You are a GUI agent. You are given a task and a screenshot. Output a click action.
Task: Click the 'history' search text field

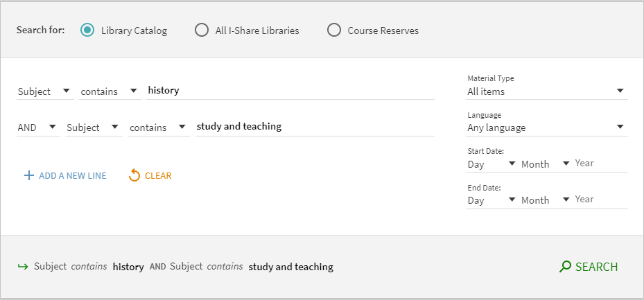click(x=290, y=91)
